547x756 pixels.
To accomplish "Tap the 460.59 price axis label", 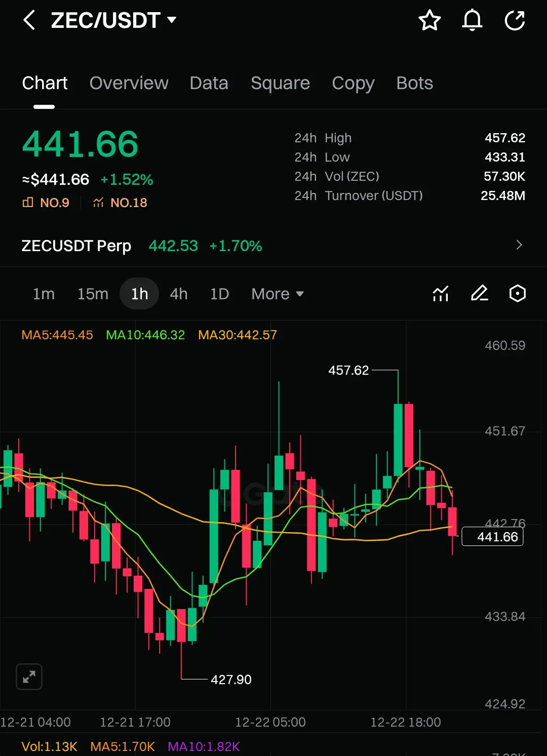I will coord(505,345).
